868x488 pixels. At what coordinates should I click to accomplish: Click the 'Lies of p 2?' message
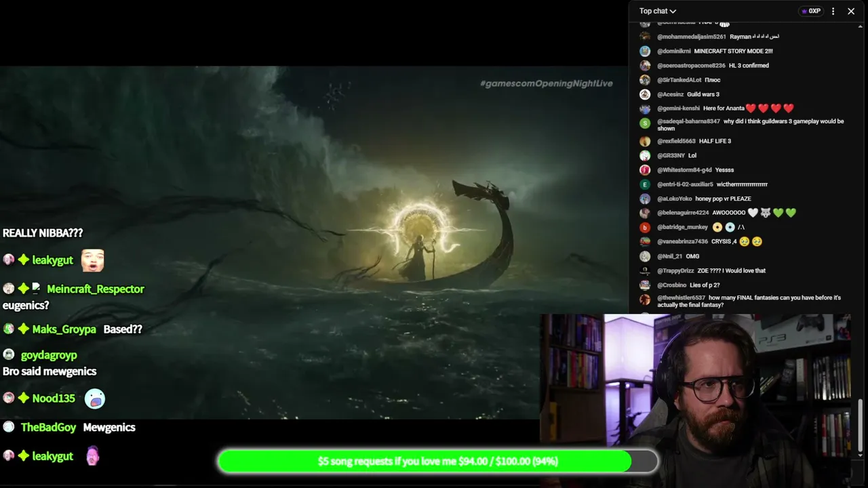[x=705, y=285]
